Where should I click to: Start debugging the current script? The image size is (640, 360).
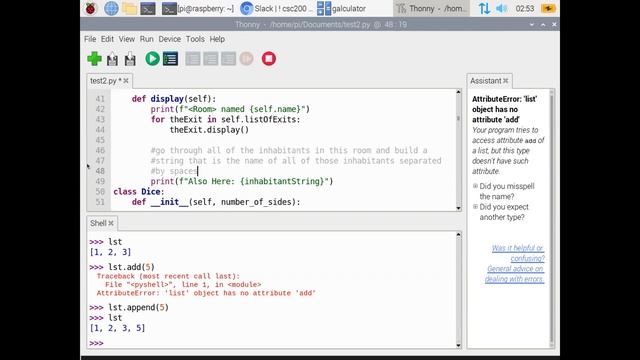click(170, 59)
